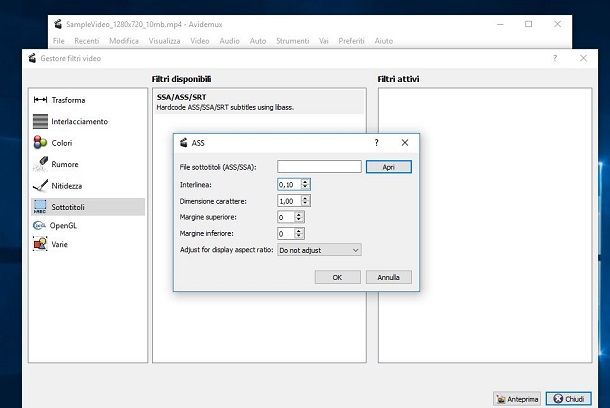
Task: Increase Dimensione carattere with up arrow
Action: (x=305, y=198)
